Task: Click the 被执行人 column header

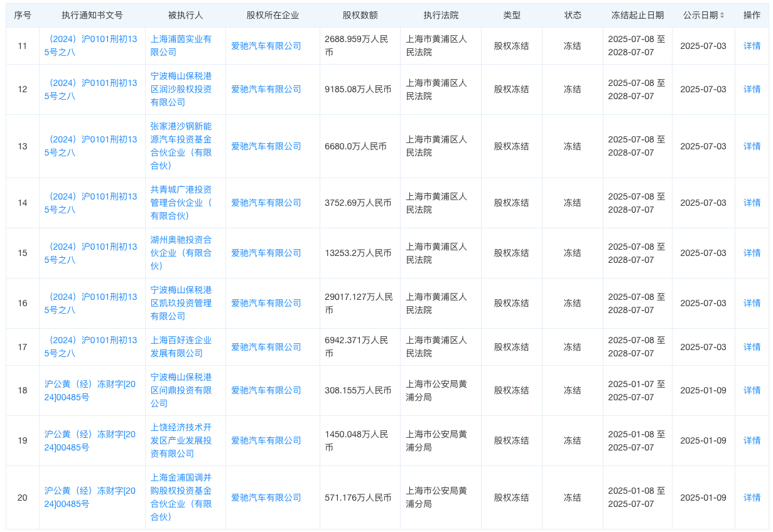Action: pos(185,15)
